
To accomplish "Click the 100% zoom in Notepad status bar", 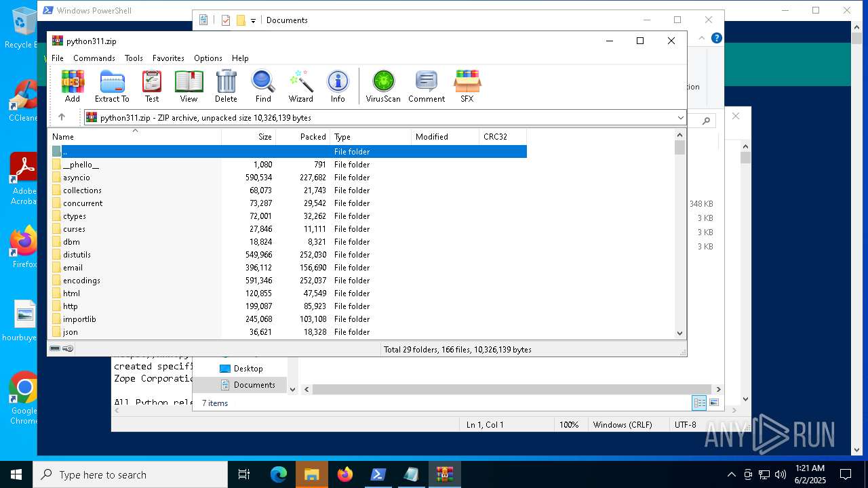I will tap(569, 425).
